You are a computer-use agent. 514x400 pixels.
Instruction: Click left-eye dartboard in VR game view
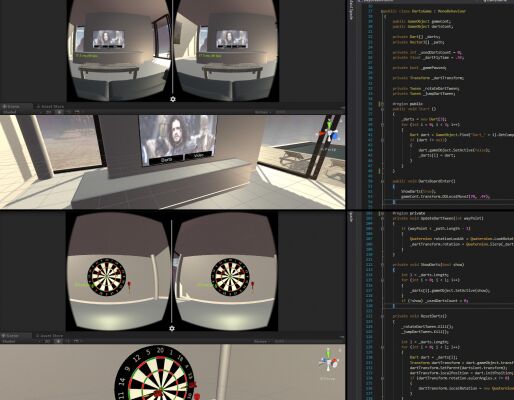pyautogui.click(x=107, y=277)
